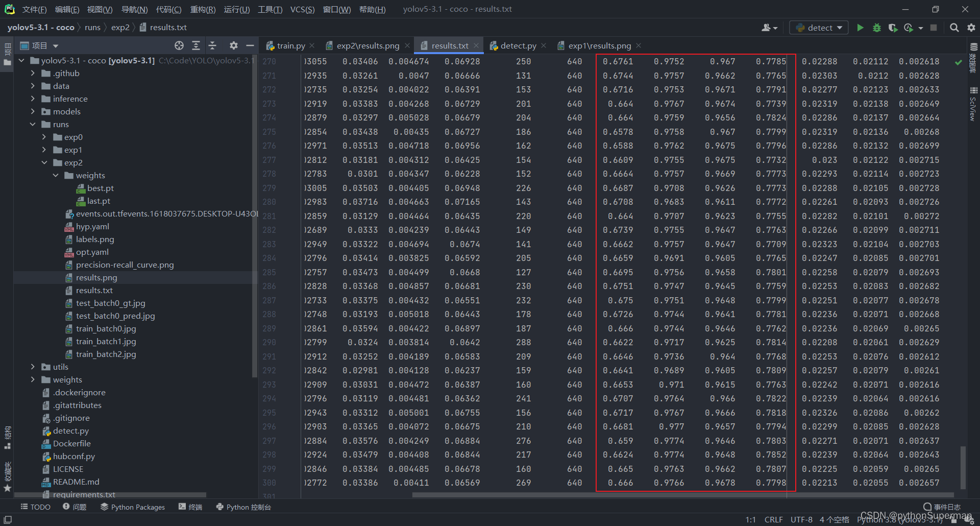
Task: Open Python Packages tool window
Action: coord(133,507)
